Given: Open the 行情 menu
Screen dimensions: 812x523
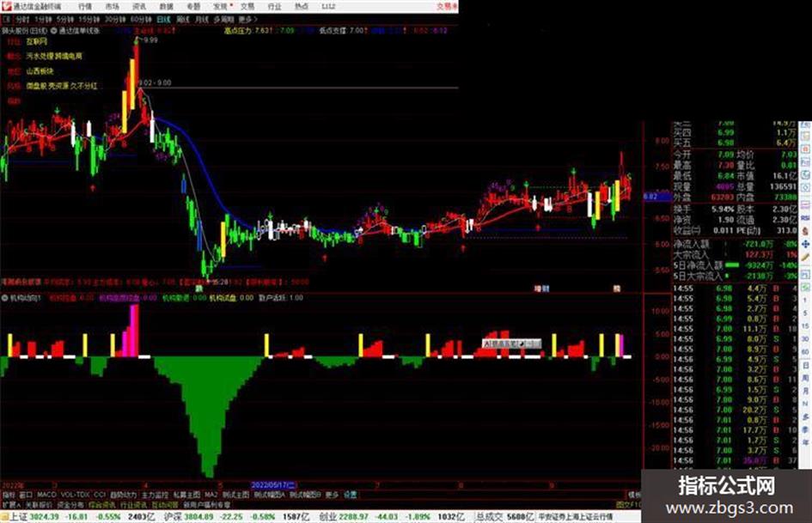Looking at the screenshot, I should (x=85, y=7).
